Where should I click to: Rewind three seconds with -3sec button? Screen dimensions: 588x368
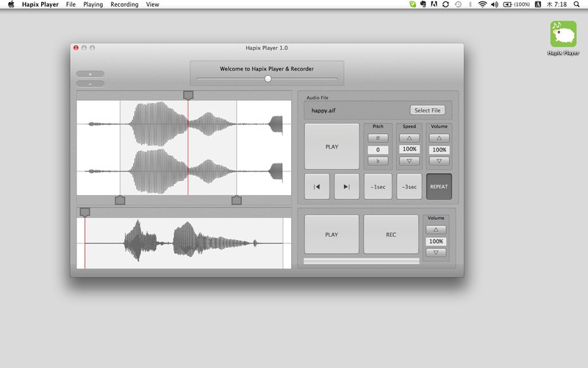coord(409,187)
